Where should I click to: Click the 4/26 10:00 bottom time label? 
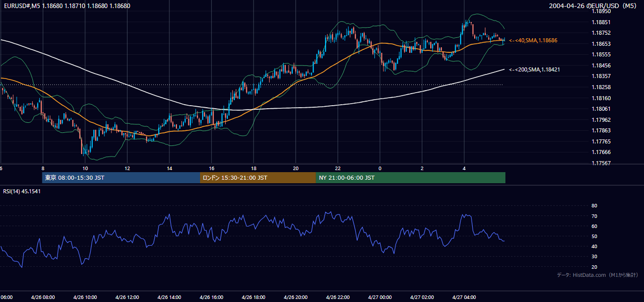pos(85,297)
